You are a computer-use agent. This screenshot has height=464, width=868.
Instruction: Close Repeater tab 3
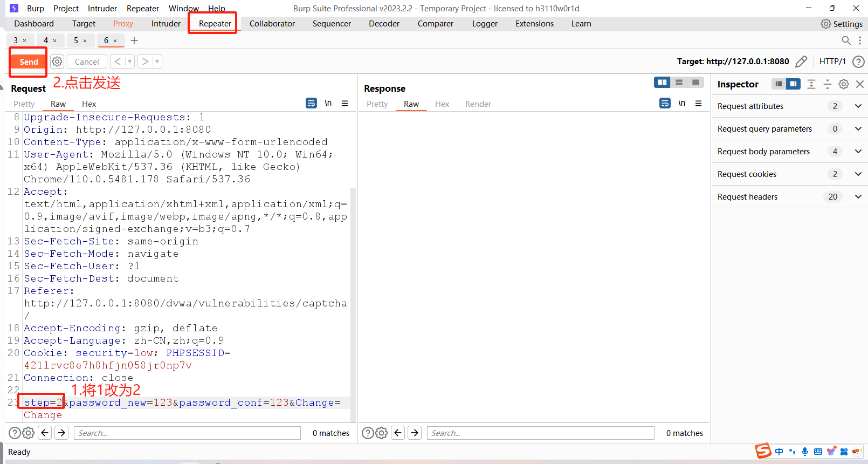[x=25, y=40]
